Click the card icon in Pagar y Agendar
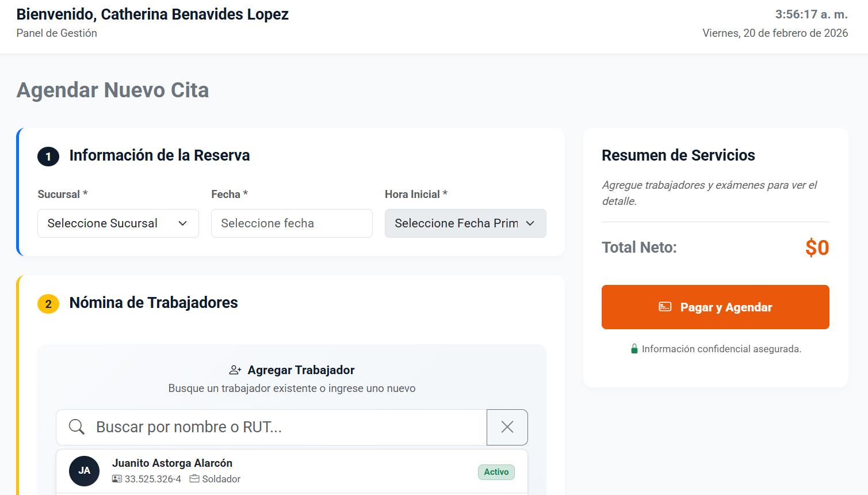868x495 pixels. pyautogui.click(x=665, y=307)
